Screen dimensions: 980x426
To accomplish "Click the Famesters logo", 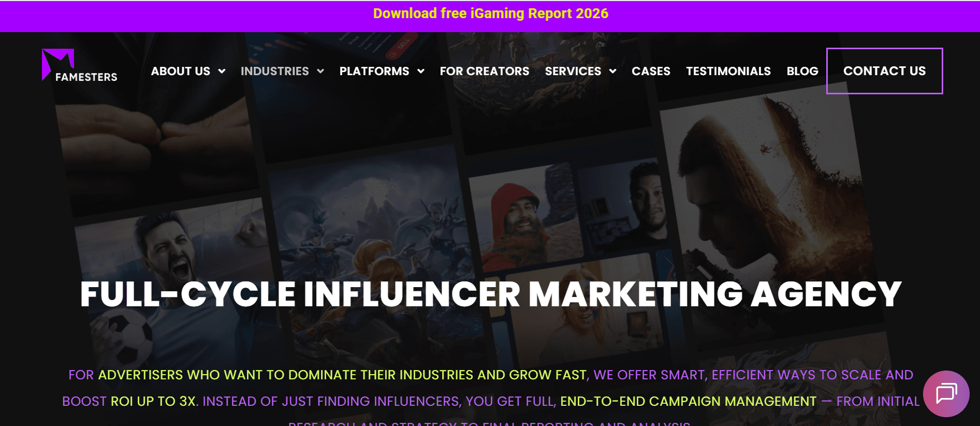I will pos(80,66).
